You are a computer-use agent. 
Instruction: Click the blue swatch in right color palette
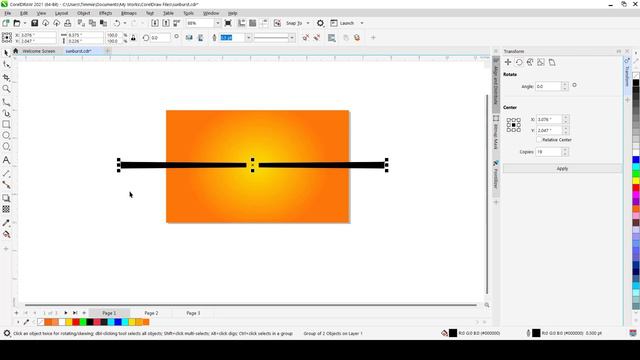tap(636, 160)
